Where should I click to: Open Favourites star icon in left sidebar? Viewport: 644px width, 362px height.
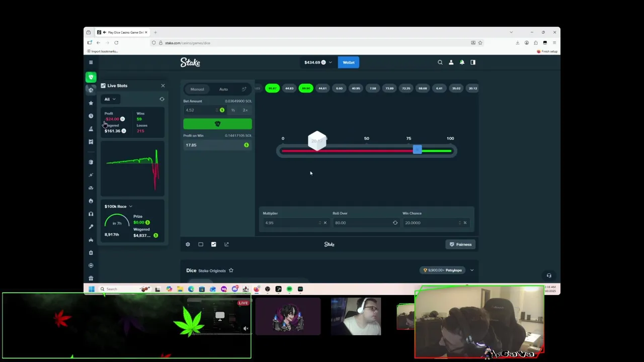[91, 103]
